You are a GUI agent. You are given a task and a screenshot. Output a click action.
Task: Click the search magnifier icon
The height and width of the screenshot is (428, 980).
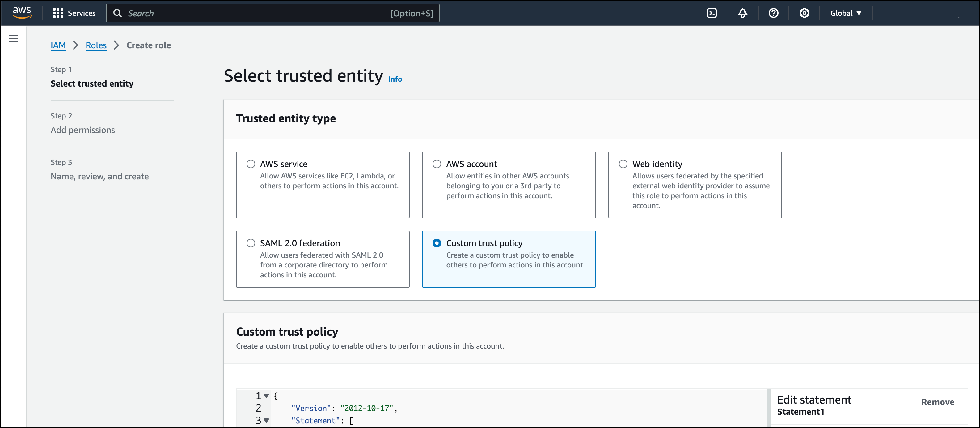(117, 13)
